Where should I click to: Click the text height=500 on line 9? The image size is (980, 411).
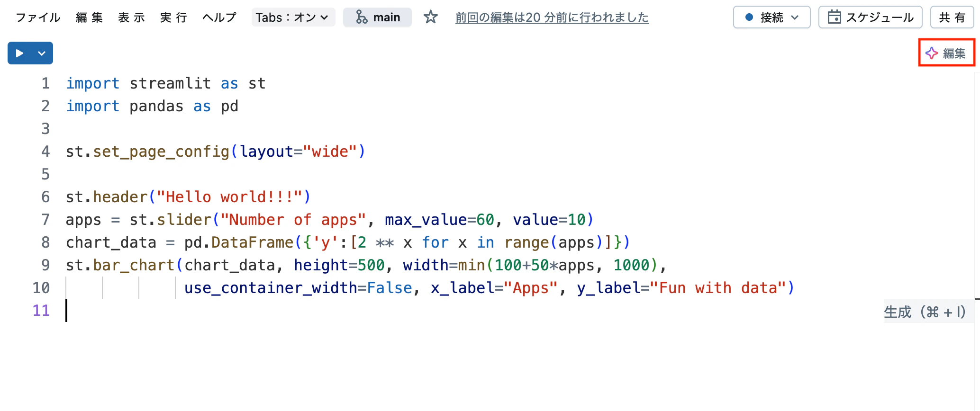[x=339, y=265]
